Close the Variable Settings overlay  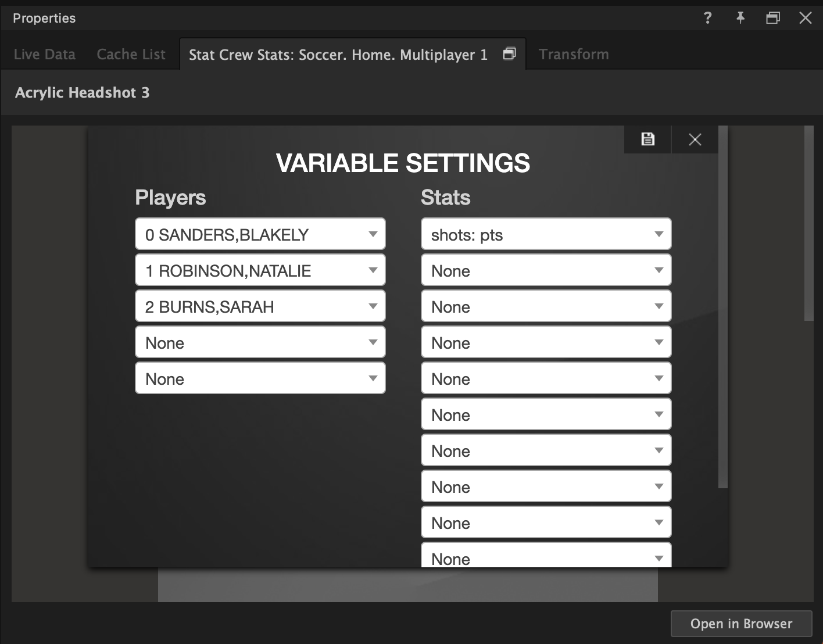point(695,139)
